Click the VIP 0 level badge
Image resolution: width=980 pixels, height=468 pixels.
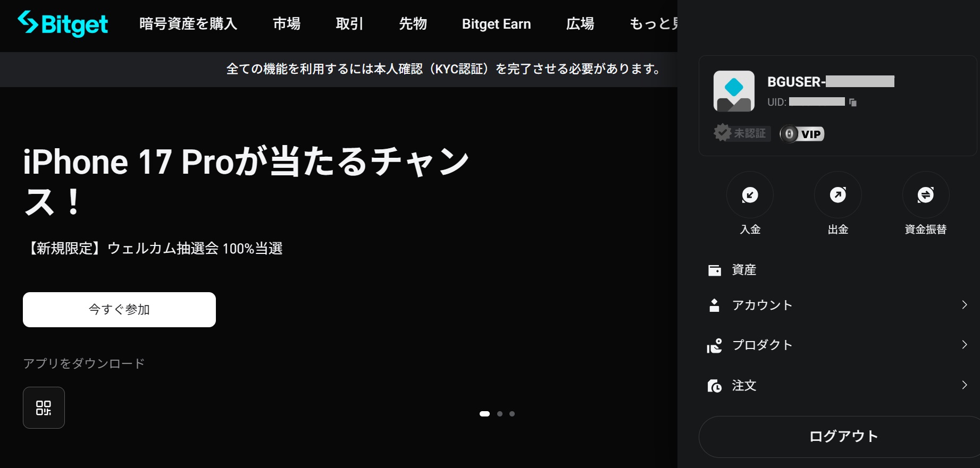[x=802, y=134]
